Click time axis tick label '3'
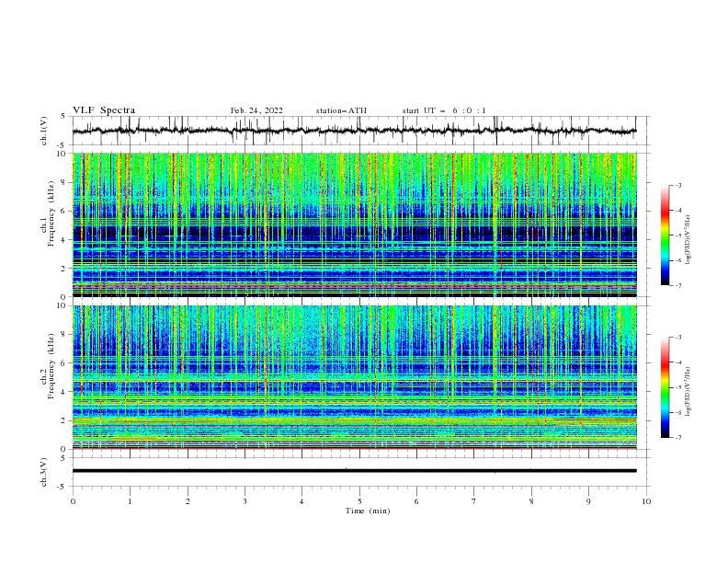This screenshot has width=728, height=563. (245, 501)
